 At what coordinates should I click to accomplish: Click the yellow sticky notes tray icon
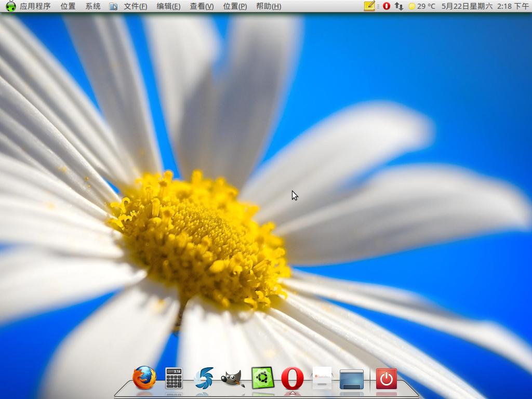(x=369, y=6)
